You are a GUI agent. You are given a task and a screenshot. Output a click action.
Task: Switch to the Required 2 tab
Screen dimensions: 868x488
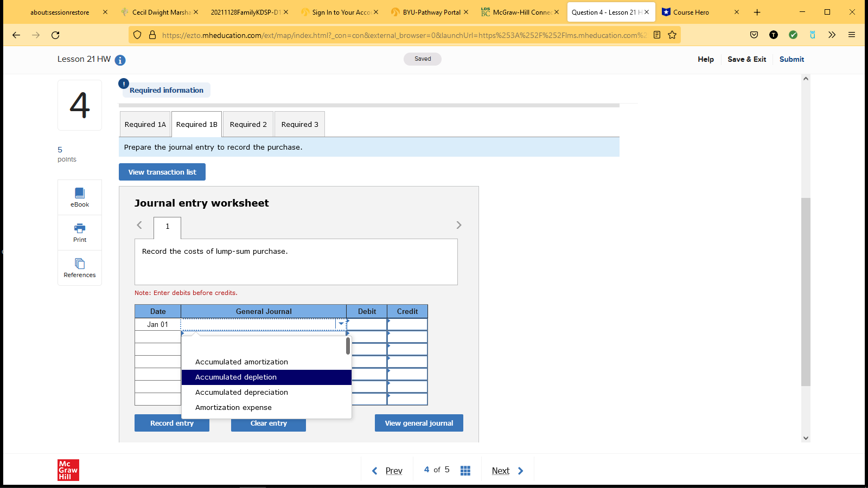[x=248, y=124]
